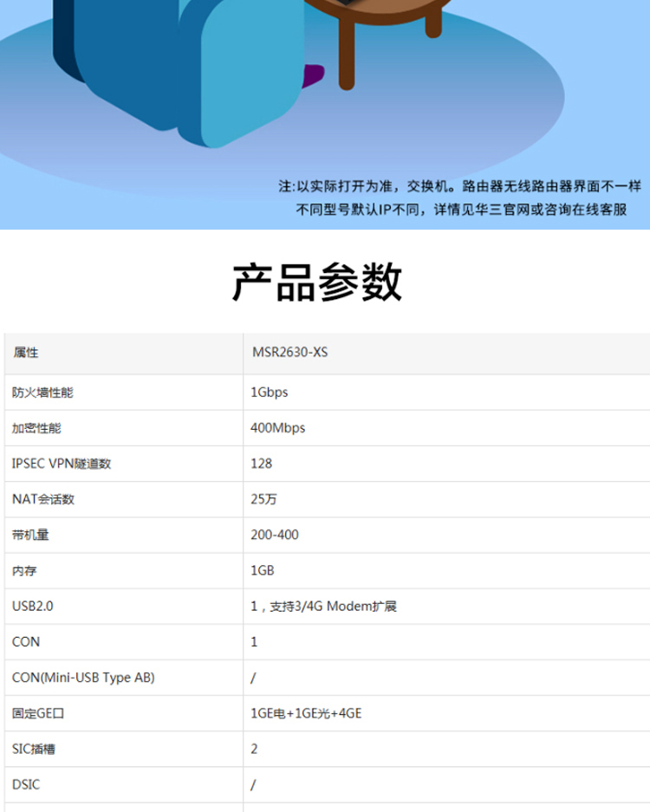This screenshot has height=812, width=650.
Task: Click the 1GB memory value
Action: [263, 570]
